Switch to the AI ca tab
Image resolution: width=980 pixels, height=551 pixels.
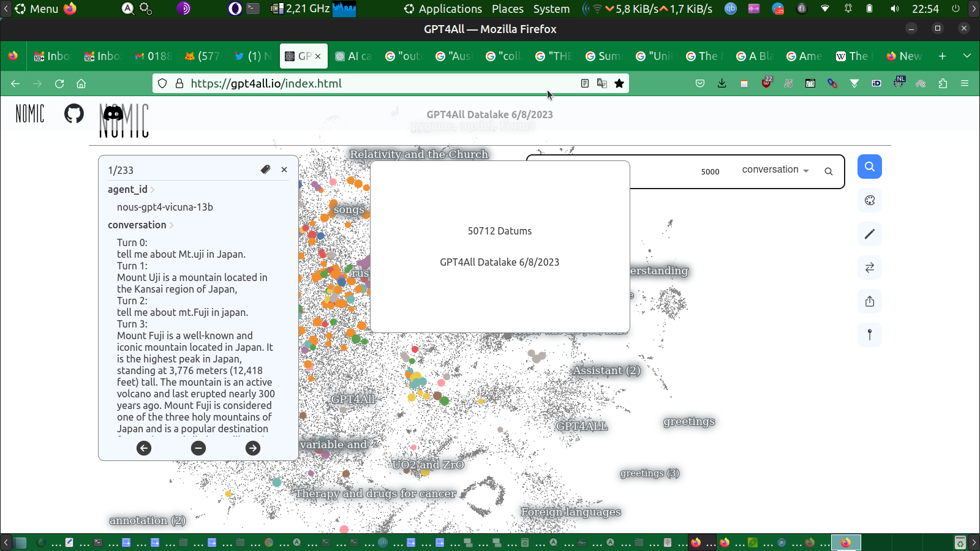[353, 56]
